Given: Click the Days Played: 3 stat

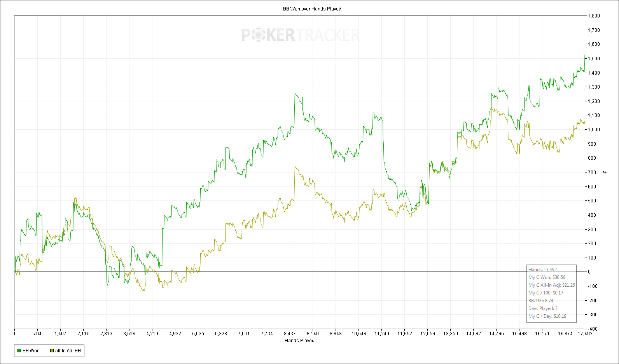Looking at the screenshot, I should 543,308.
